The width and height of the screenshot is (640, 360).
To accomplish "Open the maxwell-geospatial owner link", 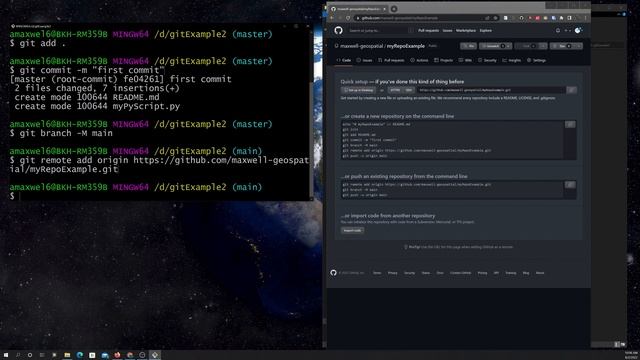I will 362,46.
